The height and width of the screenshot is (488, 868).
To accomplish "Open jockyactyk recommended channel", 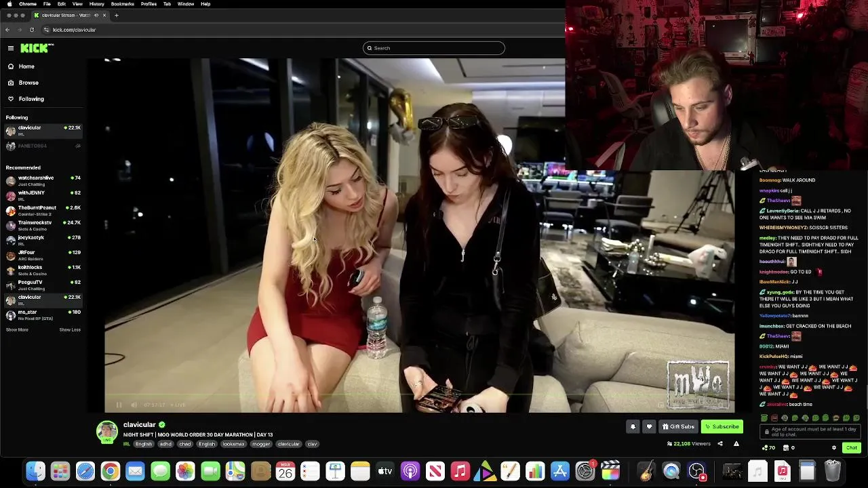I will point(43,240).
